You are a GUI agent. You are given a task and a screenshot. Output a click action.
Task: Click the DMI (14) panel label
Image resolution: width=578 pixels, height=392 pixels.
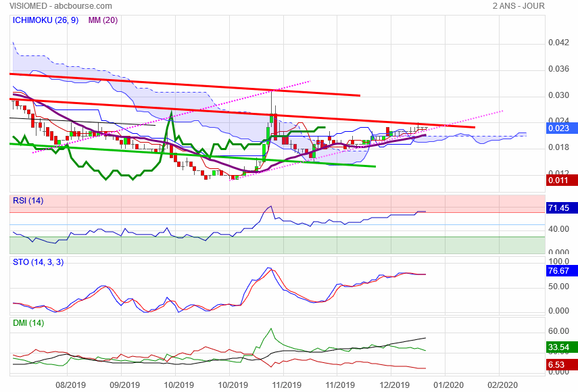tap(28, 323)
